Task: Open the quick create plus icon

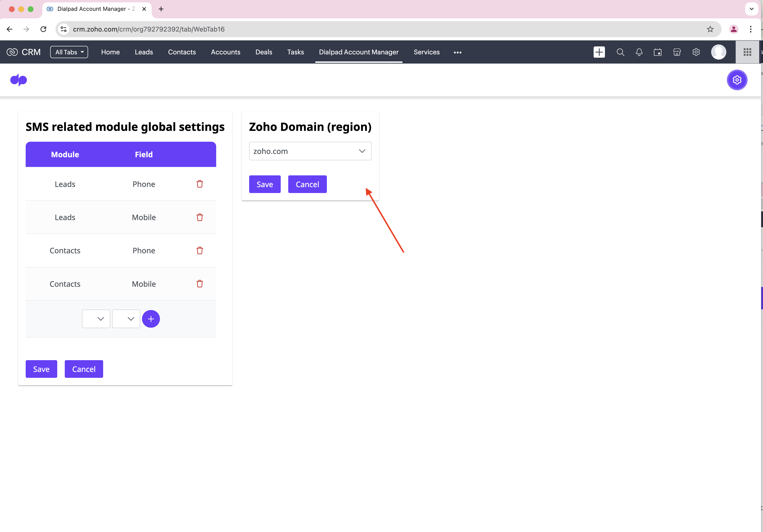Action: pyautogui.click(x=599, y=52)
